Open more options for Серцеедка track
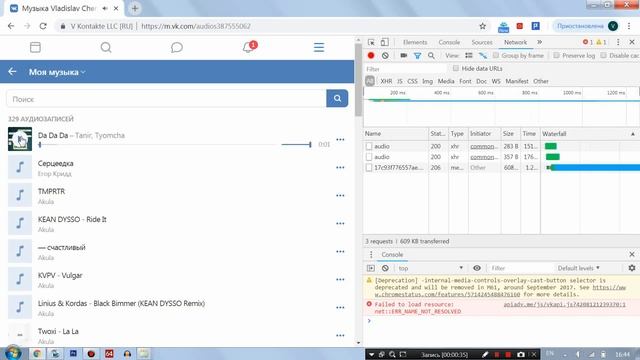 coord(340,167)
